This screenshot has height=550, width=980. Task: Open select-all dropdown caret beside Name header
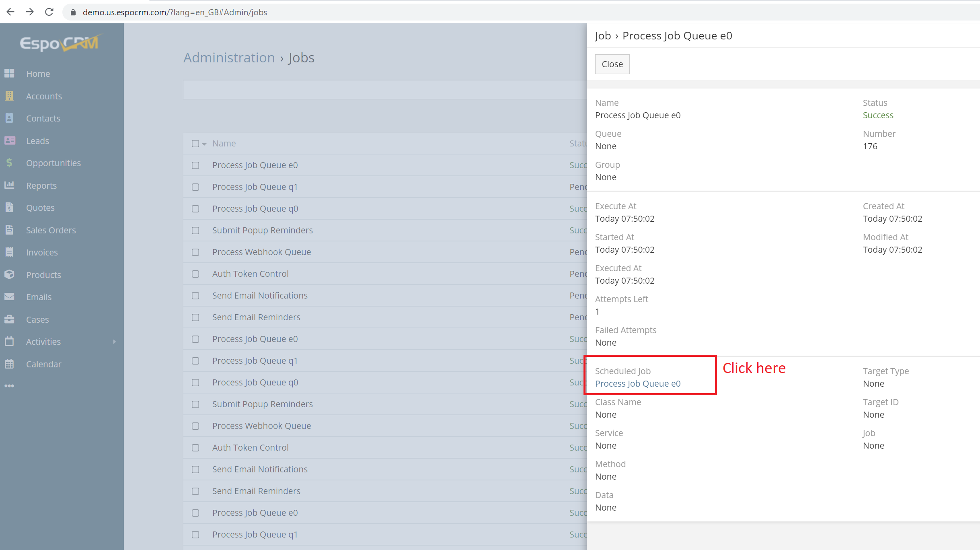click(204, 144)
